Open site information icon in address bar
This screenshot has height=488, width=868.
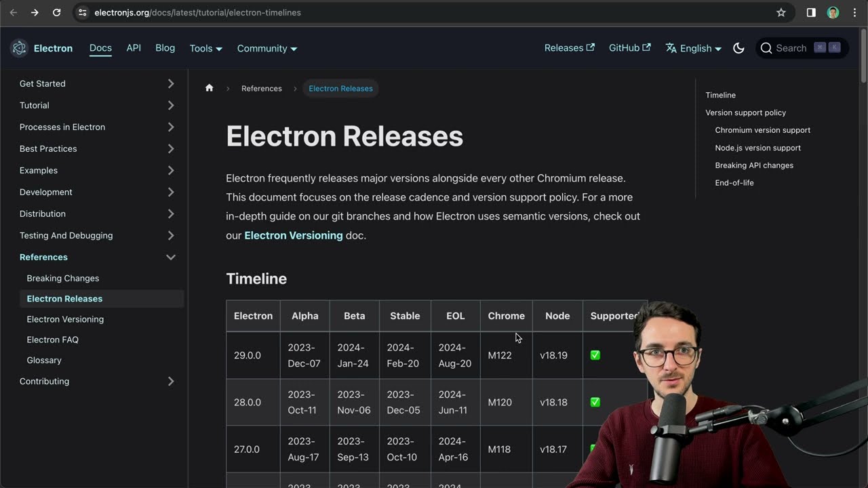coord(82,12)
